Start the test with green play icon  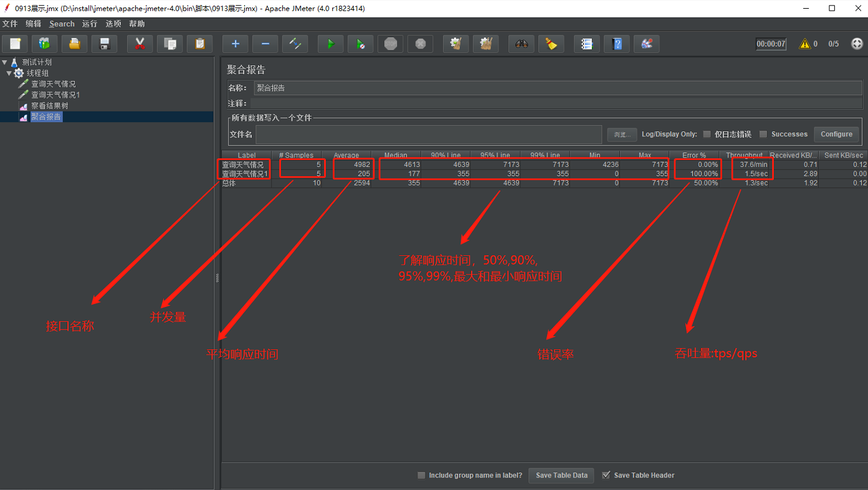pos(330,44)
